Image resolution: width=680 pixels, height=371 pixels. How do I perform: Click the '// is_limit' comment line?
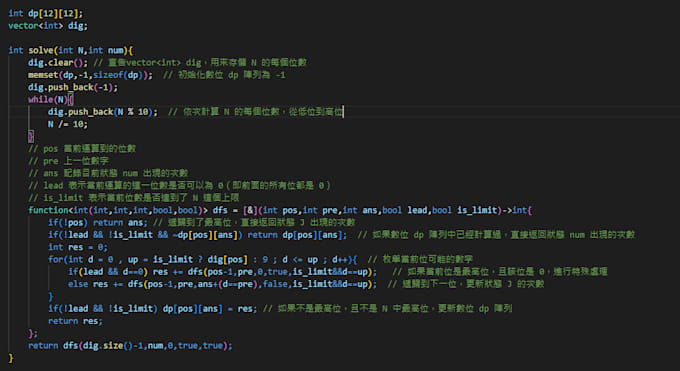coord(134,198)
